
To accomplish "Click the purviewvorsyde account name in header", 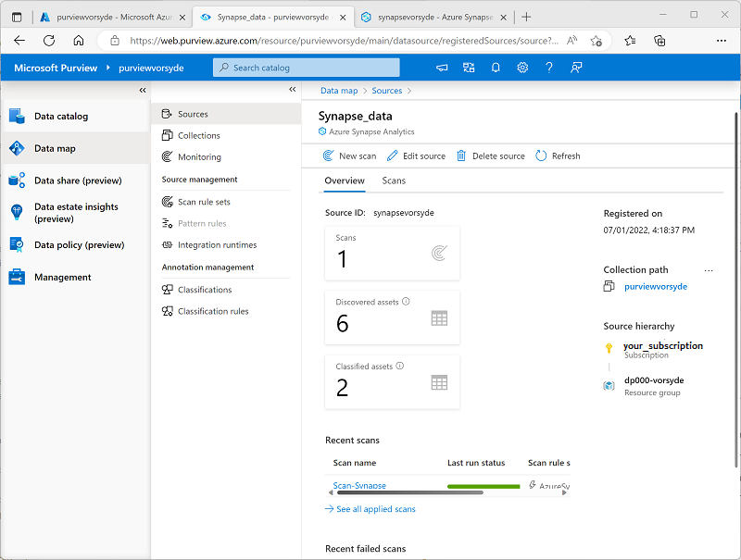I will [x=151, y=68].
